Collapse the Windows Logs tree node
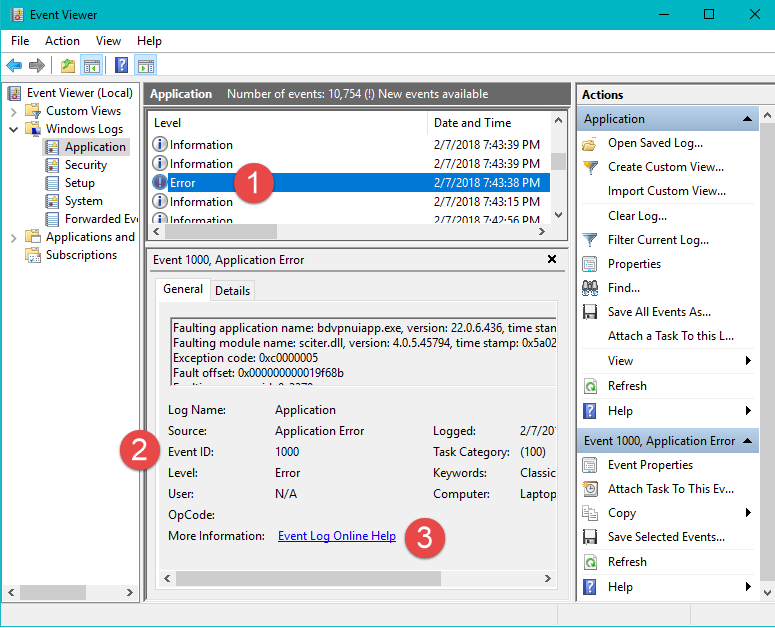 tap(14, 129)
